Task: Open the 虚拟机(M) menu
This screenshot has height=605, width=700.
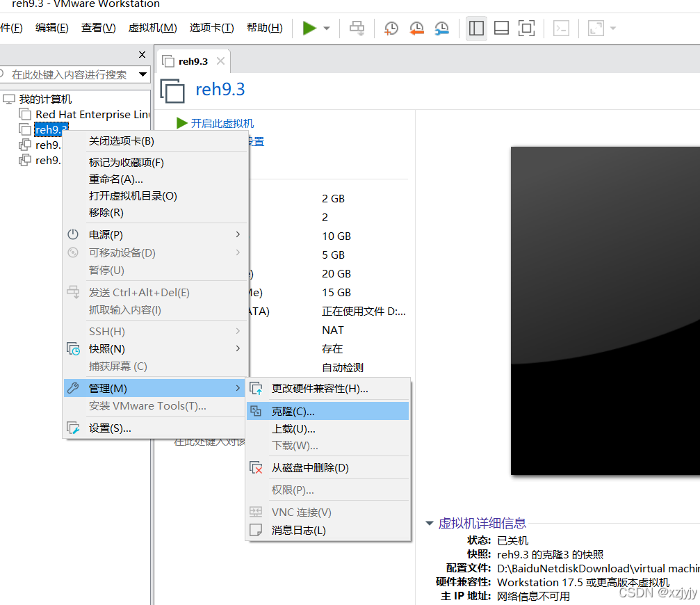Action: pos(152,28)
